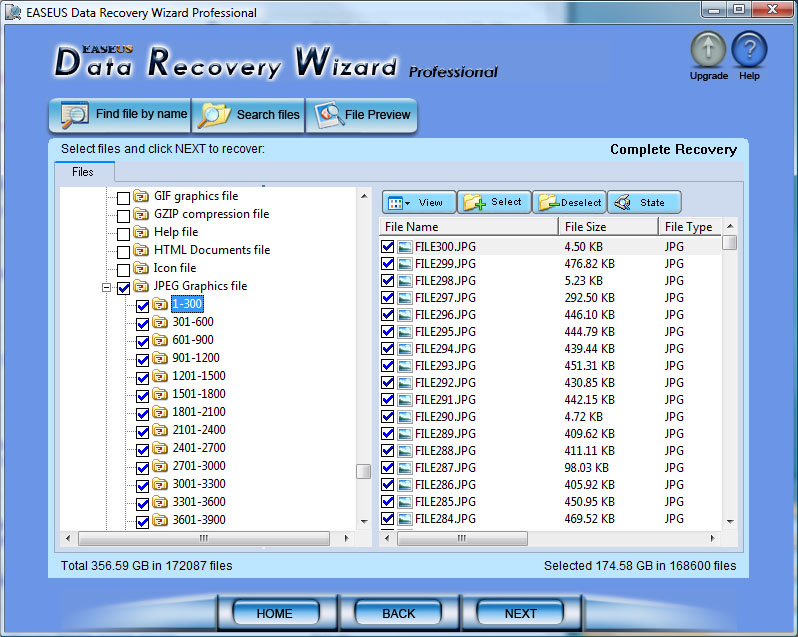Click the Upgrade arrow icon
The image size is (798, 637).
(708, 49)
